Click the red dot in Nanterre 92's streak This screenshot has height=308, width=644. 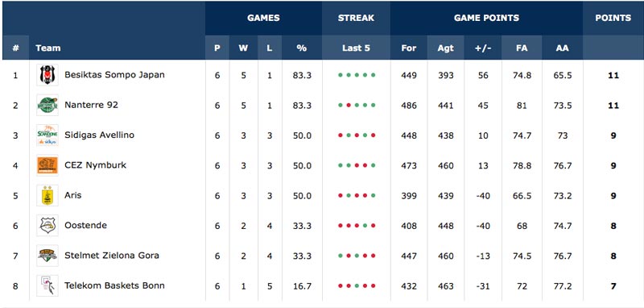349,106
